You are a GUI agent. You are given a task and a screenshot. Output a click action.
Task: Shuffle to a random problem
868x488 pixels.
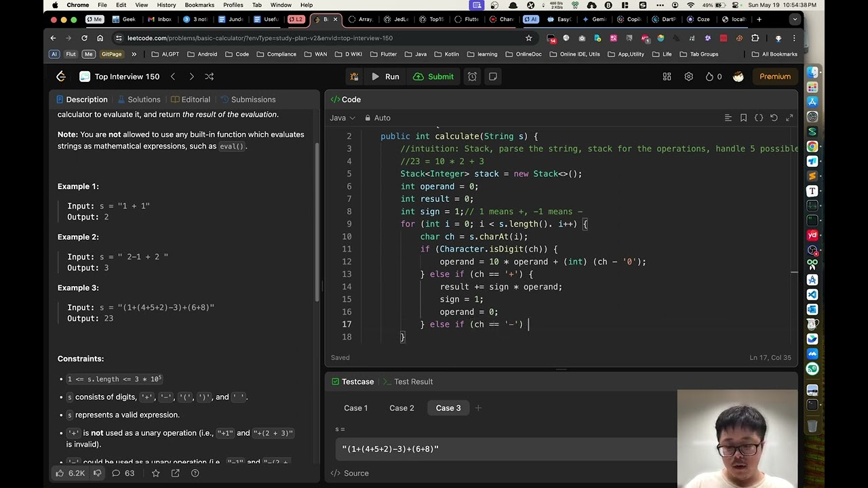click(209, 77)
